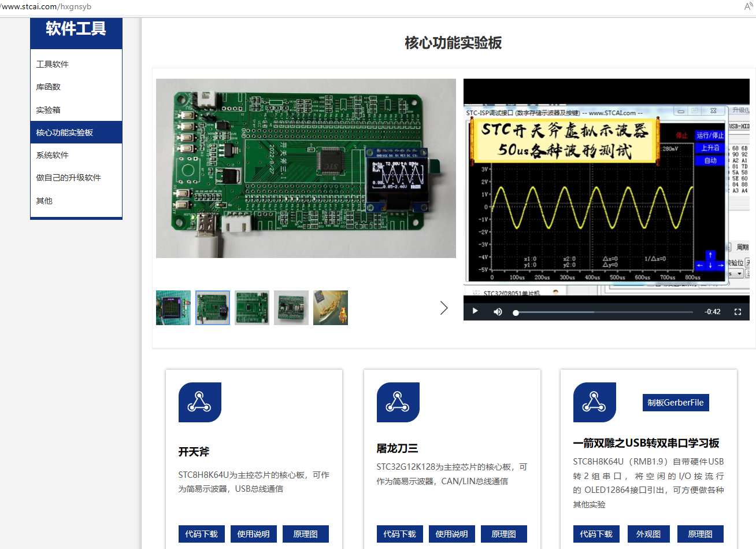This screenshot has width=756, height=549.
Task: Select 核心功能实验板 sidebar item
Action: pos(76,132)
